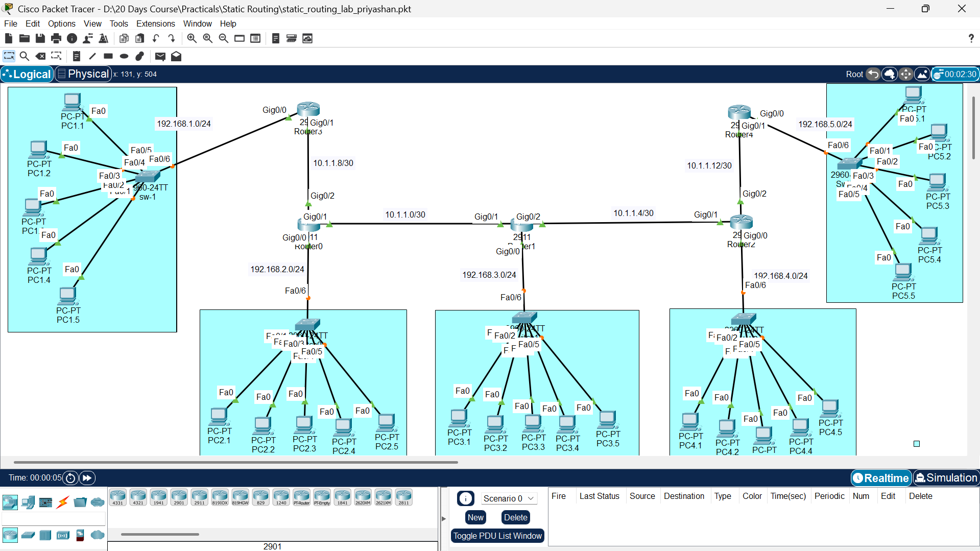The image size is (980, 551).
Task: Click New to create a scenario
Action: point(475,517)
